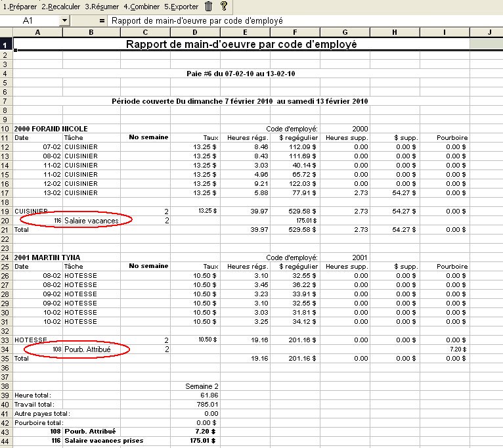
Task: Select column B header
Action: (91, 32)
